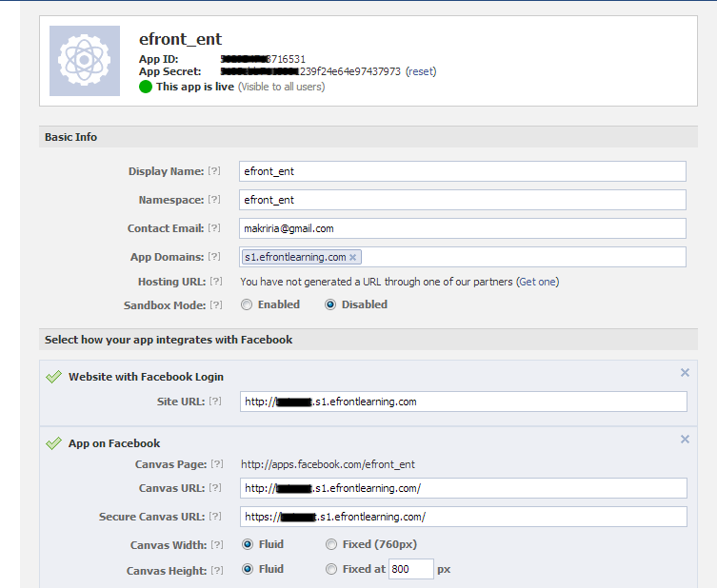Click the App ID value
This screenshot has width=717, height=588.
click(263, 59)
